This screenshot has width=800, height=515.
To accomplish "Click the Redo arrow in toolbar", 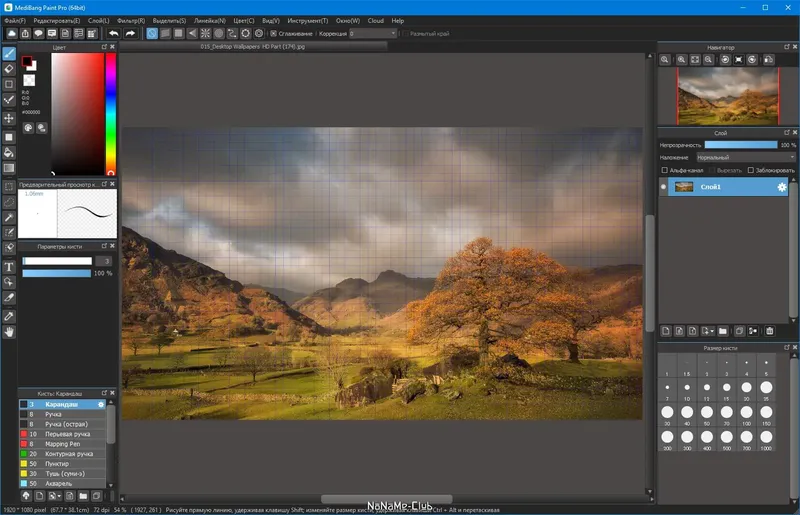I will coord(130,34).
